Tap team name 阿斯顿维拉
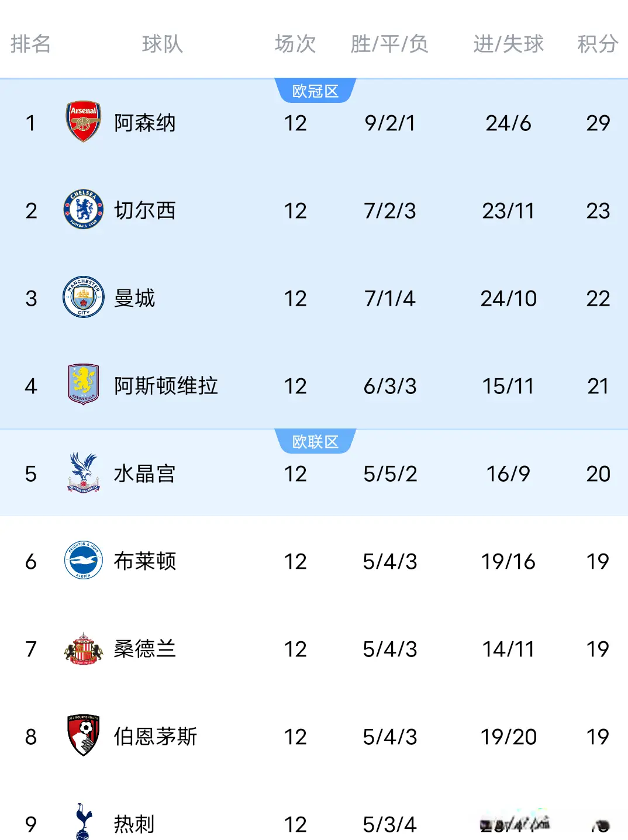 tap(166, 386)
